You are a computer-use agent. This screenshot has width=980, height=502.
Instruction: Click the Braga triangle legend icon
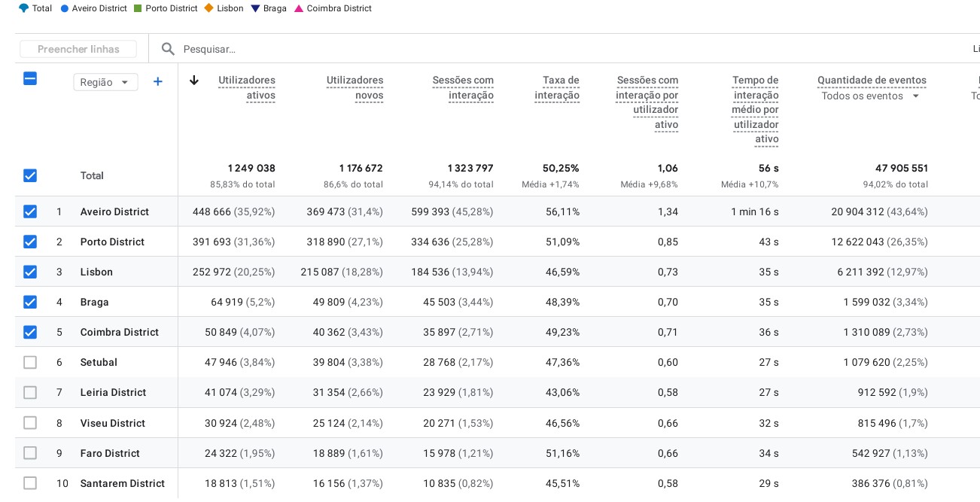(x=255, y=8)
